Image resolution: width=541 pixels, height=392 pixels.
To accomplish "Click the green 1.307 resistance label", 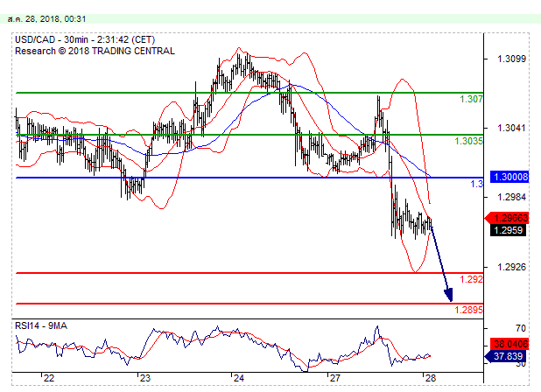I will tap(471, 99).
